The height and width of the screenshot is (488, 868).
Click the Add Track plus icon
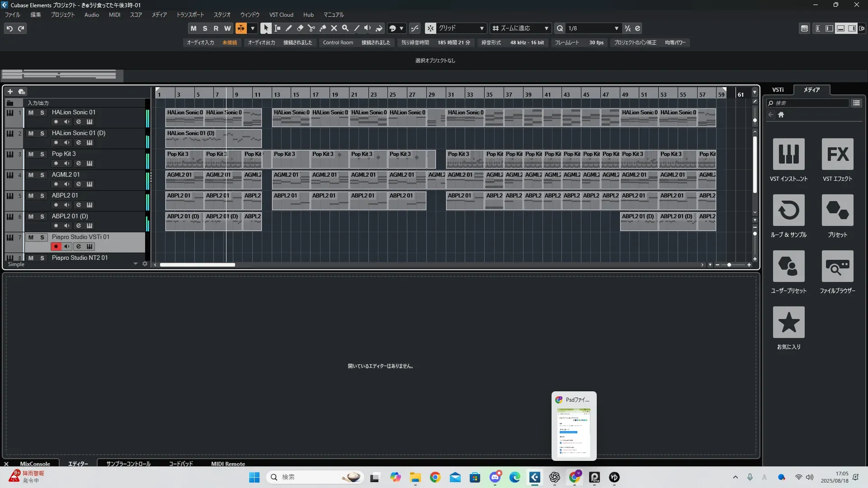pyautogui.click(x=10, y=92)
